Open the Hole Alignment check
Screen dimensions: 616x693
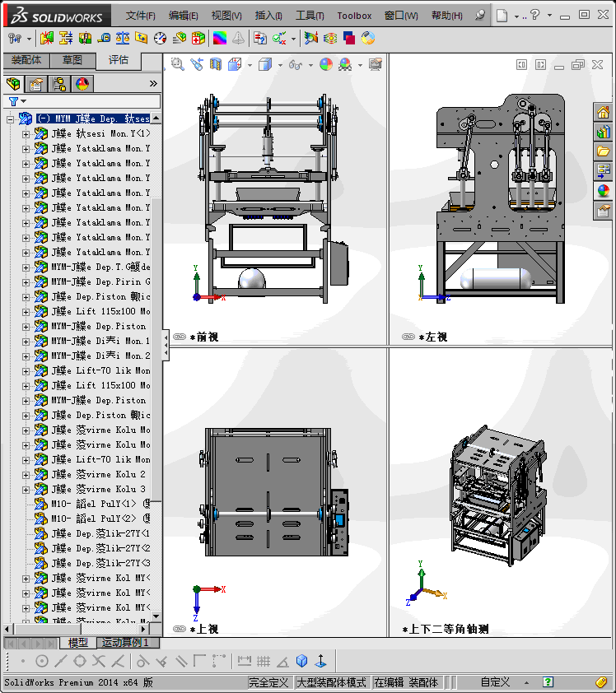click(85, 39)
